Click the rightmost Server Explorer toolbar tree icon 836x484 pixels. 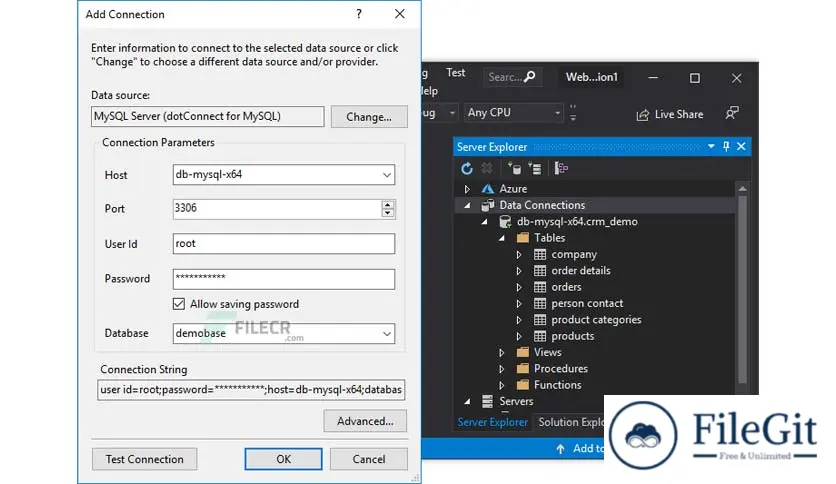(561, 168)
